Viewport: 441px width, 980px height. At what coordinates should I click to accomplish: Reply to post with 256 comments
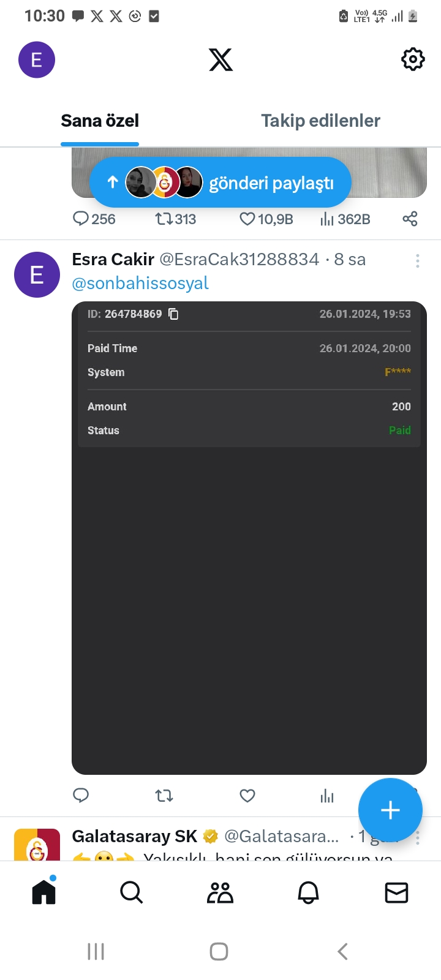coord(81,219)
